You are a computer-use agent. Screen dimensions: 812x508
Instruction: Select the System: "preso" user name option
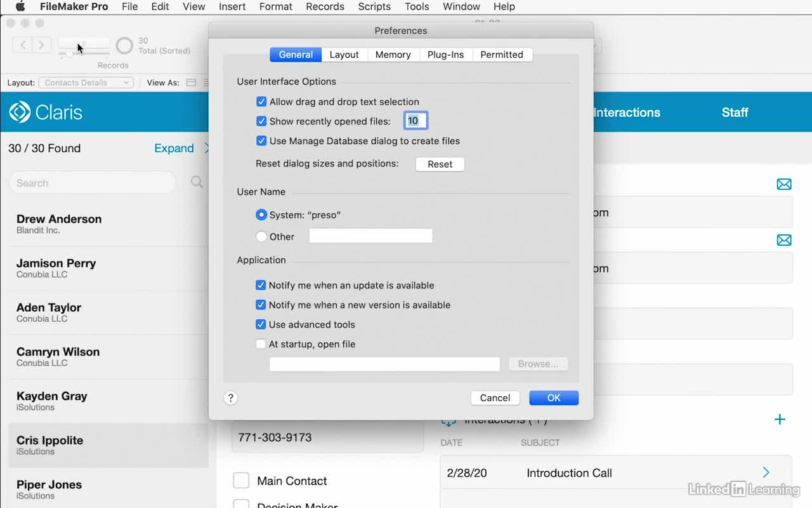(261, 215)
